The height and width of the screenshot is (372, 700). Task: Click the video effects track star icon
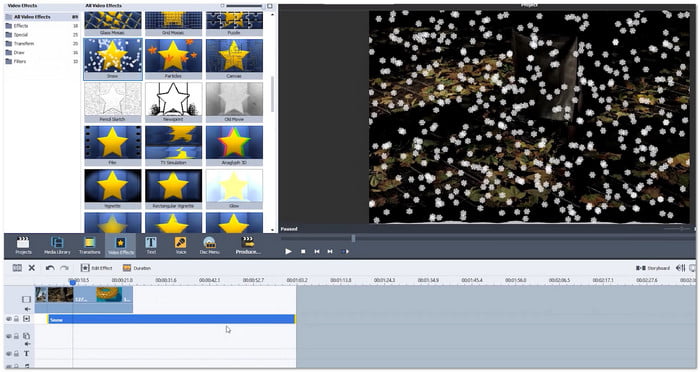[x=26, y=319]
